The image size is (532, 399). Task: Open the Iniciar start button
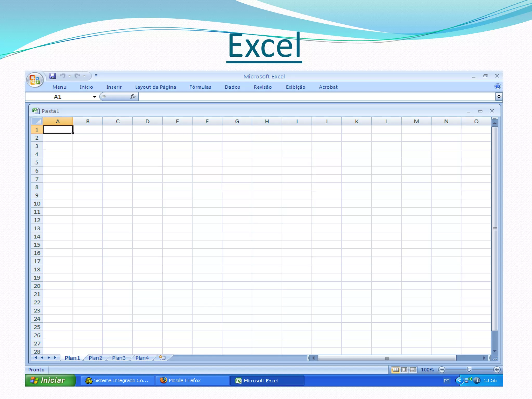[50, 380]
